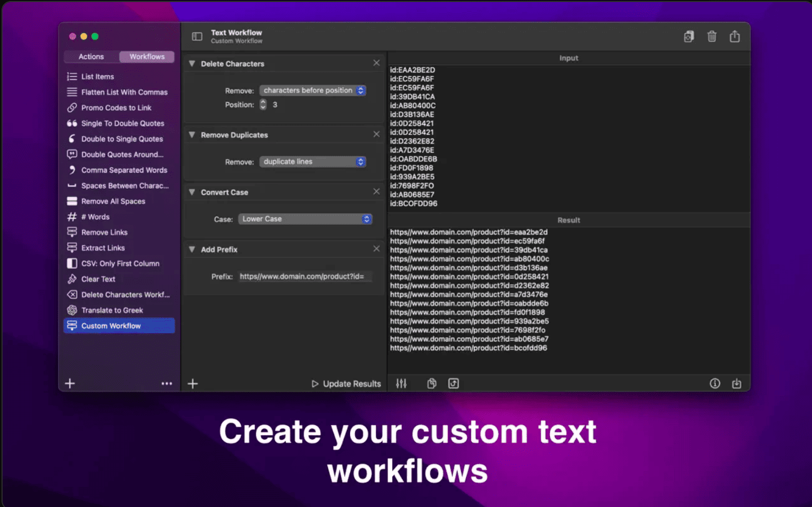The height and width of the screenshot is (507, 812).
Task: Select Extract Links workflow
Action: (x=119, y=248)
